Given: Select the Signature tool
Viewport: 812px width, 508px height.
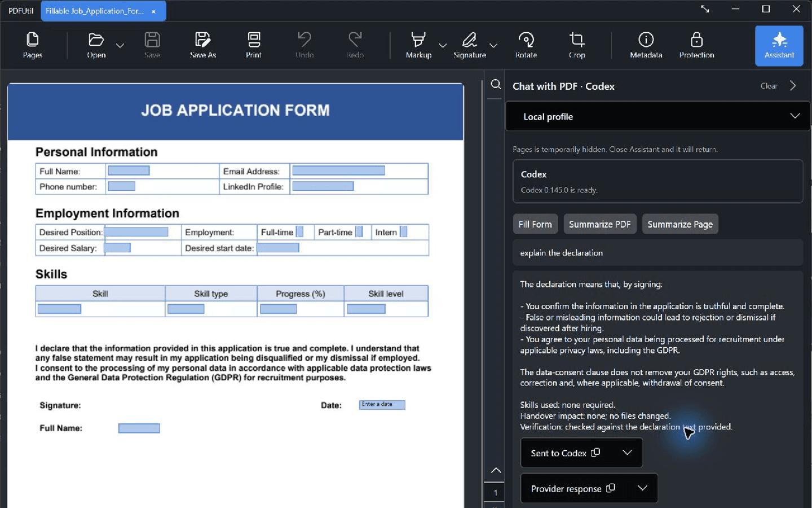Looking at the screenshot, I should 470,45.
